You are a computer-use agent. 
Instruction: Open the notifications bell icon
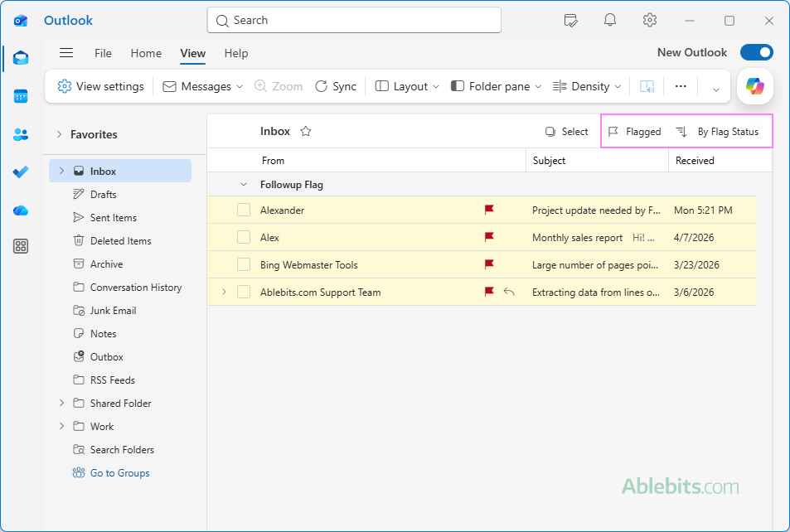[610, 20]
